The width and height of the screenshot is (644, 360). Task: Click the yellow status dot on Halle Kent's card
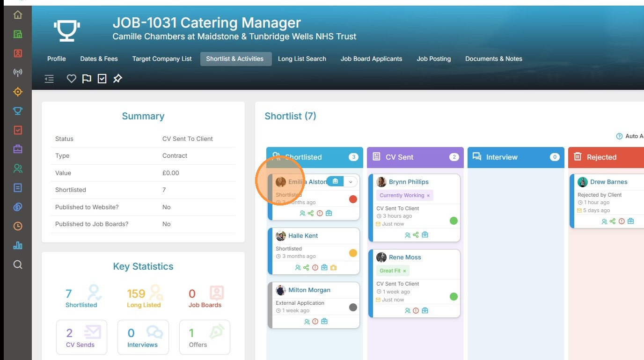coord(353,253)
